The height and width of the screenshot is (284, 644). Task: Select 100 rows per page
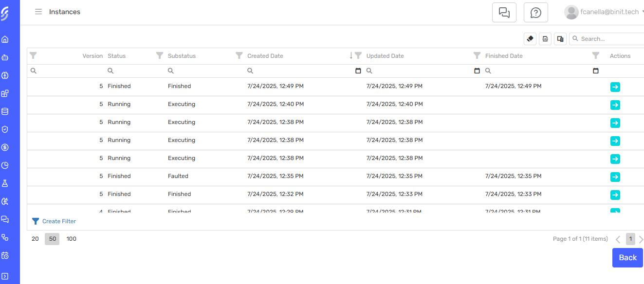71,239
